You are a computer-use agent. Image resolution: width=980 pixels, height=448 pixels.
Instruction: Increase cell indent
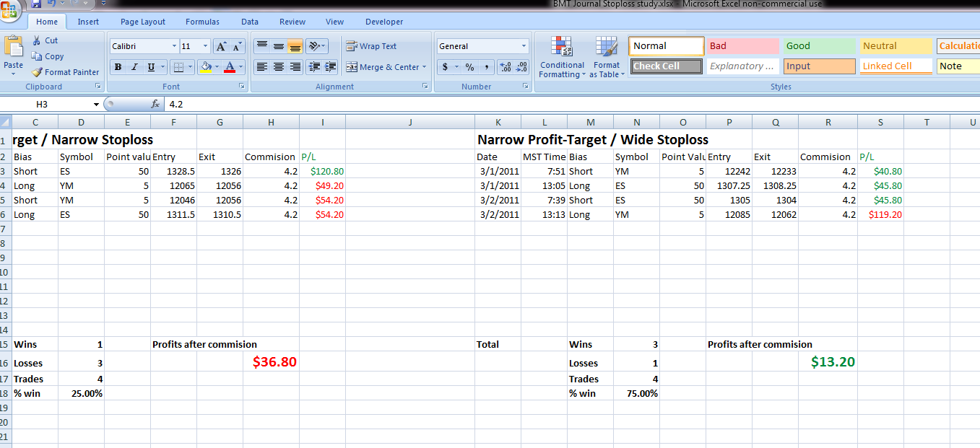(x=331, y=67)
